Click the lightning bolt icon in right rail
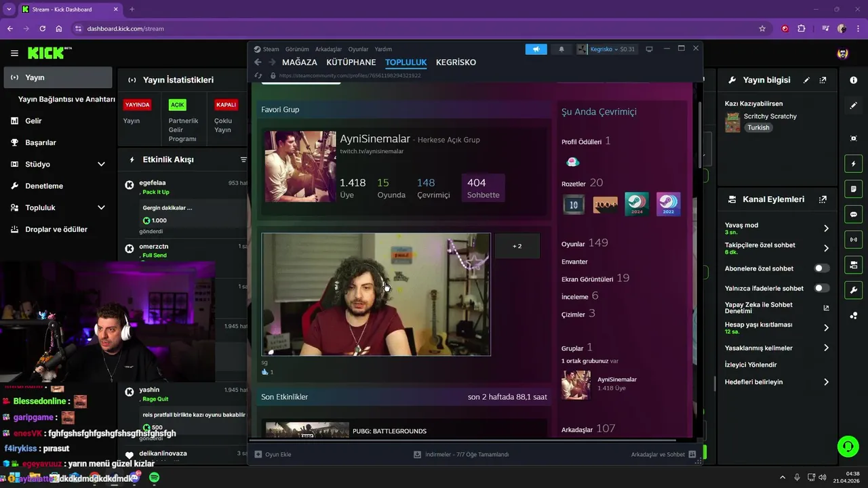868x488 pixels. pos(853,164)
